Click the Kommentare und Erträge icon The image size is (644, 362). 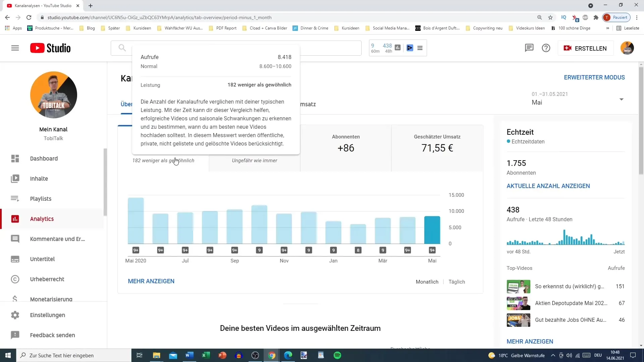point(15,239)
